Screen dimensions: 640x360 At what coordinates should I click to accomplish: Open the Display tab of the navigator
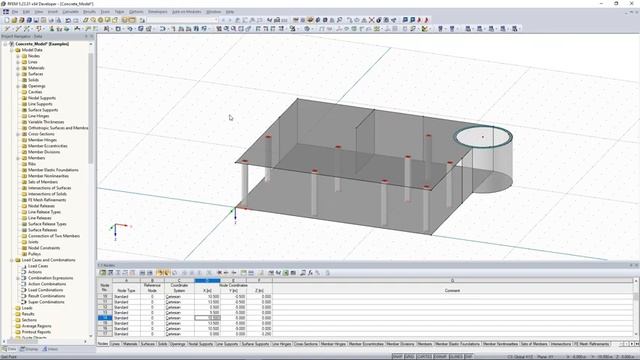[x=29, y=349]
